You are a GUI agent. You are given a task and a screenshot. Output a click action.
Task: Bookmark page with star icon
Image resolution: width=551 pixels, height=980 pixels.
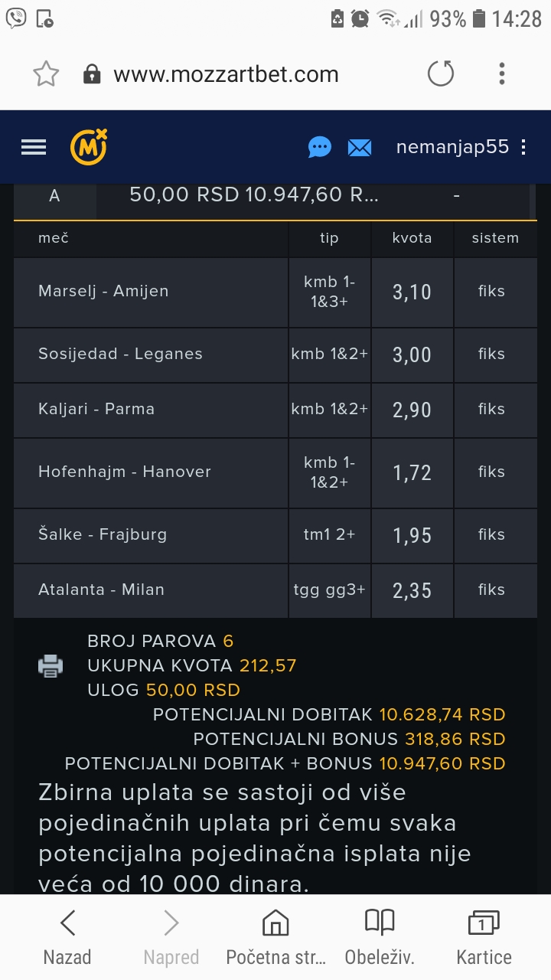coord(46,74)
